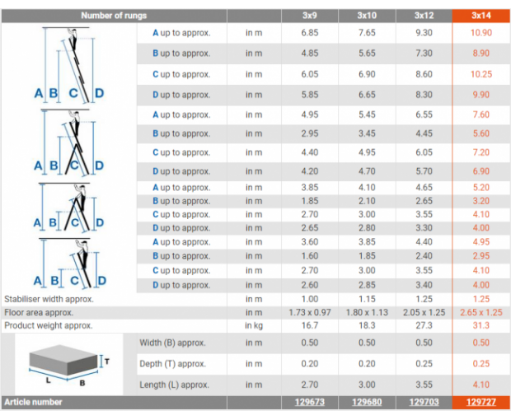Open article number 129680 link
The width and height of the screenshot is (511, 420).
(367, 402)
